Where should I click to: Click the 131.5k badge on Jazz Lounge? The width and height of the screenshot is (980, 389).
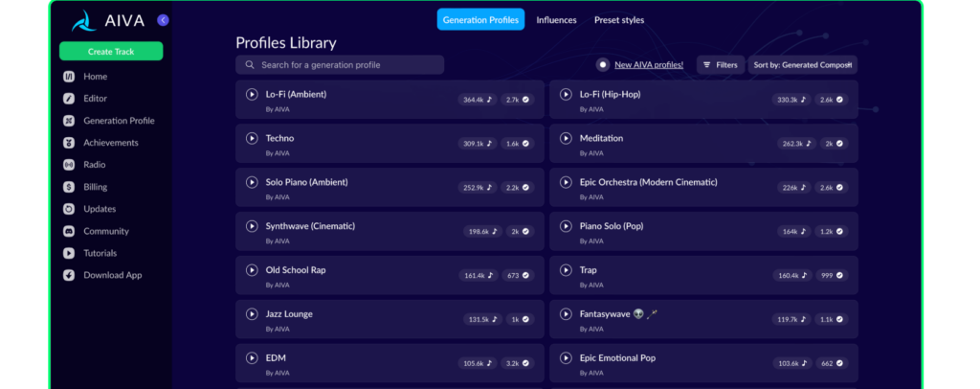click(483, 319)
